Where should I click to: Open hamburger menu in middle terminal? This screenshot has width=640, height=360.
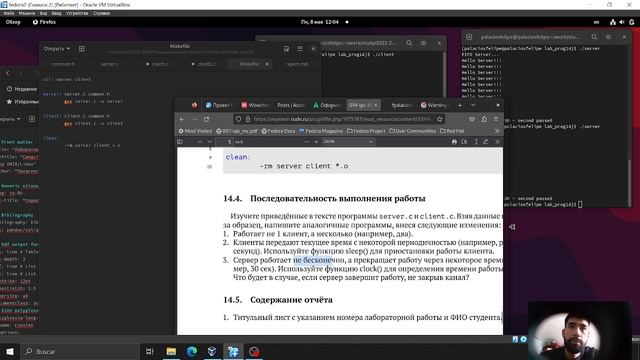[x=423, y=43]
